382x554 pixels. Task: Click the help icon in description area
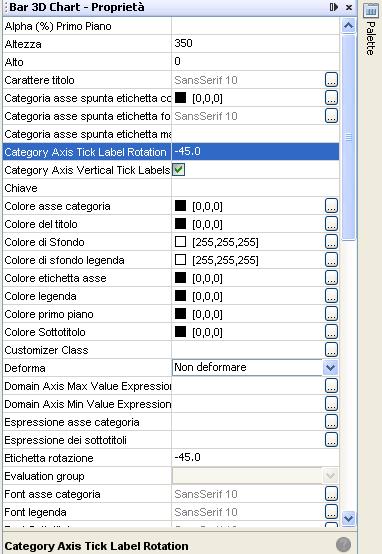click(343, 544)
